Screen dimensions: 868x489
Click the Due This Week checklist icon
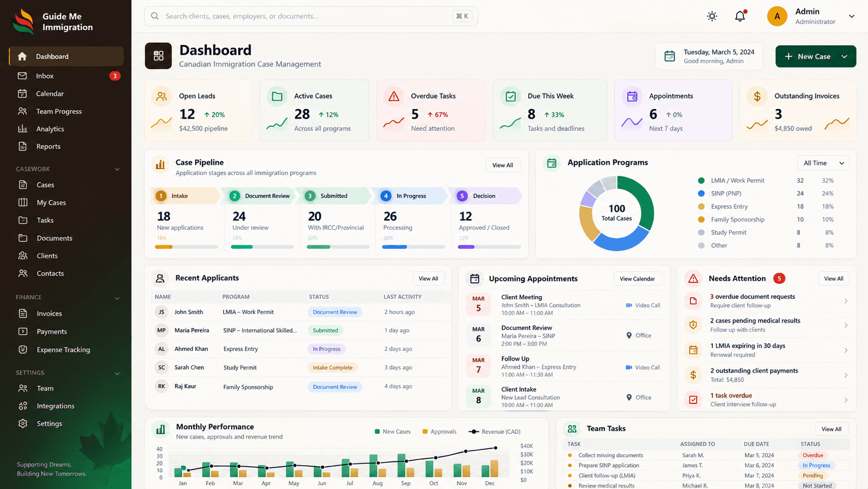point(511,96)
